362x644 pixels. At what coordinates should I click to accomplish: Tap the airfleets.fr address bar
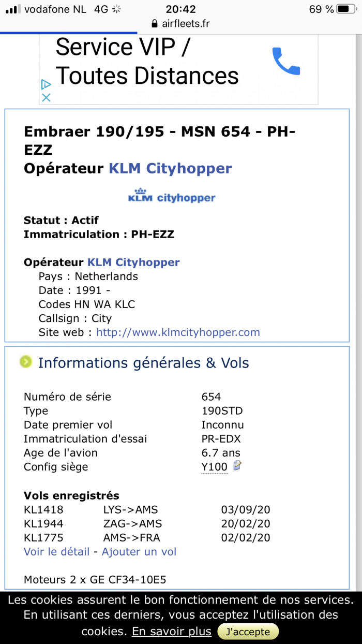[x=180, y=24]
